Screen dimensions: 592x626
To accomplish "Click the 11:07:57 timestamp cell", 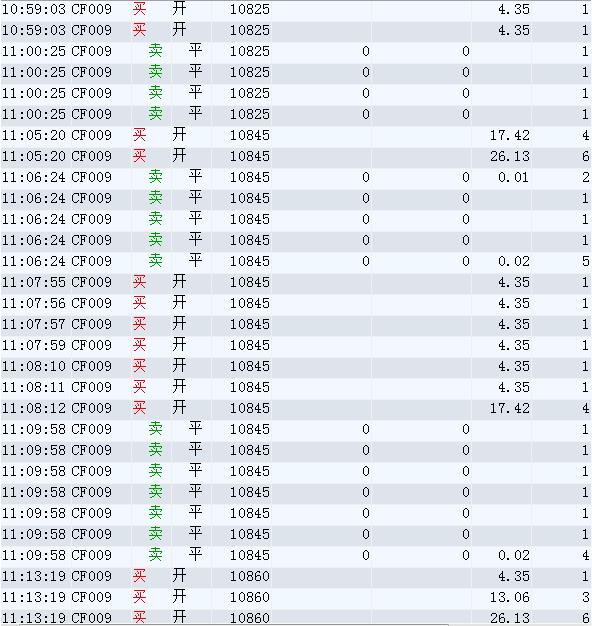I will click(34, 324).
